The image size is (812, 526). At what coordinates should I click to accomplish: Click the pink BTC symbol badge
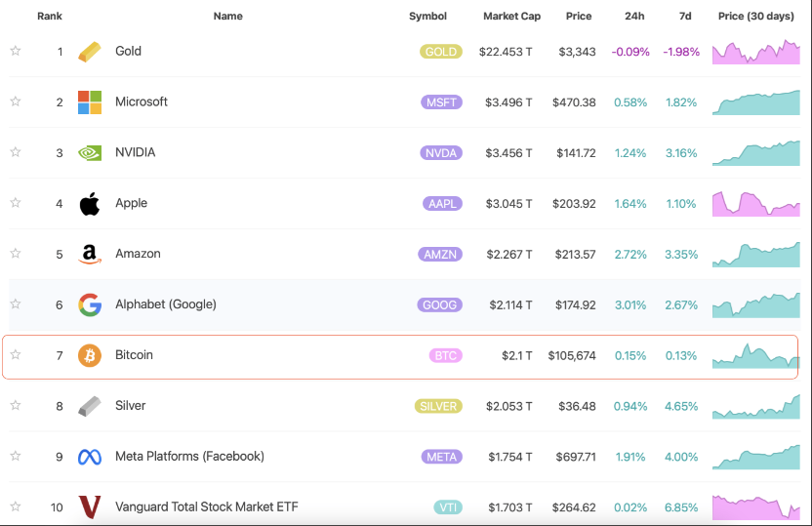click(x=445, y=355)
